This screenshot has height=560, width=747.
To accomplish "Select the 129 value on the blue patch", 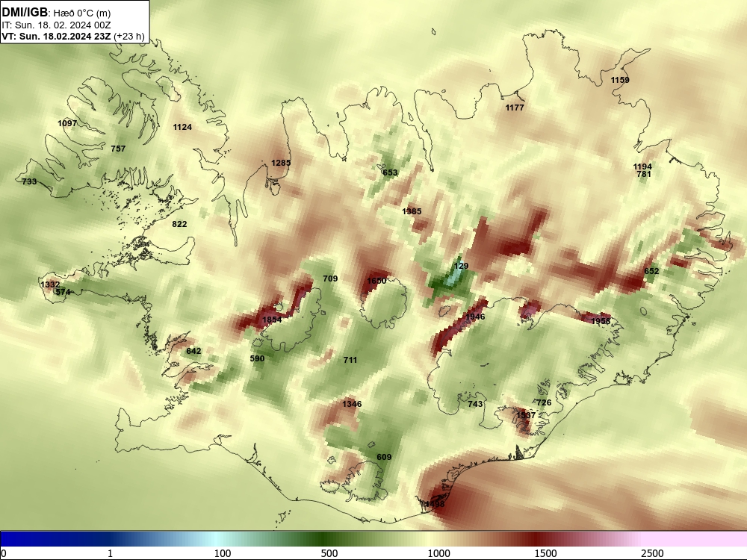I will click(x=461, y=267).
